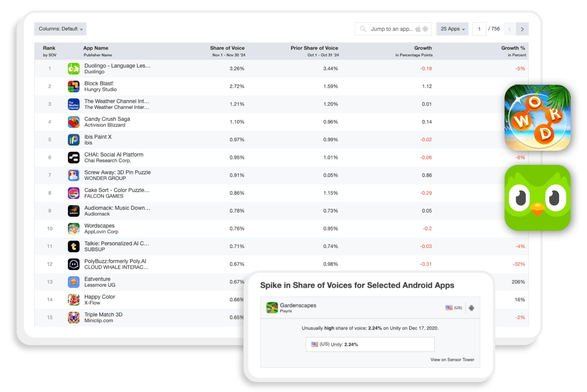Click the Cake Sort app icon

coord(73,193)
